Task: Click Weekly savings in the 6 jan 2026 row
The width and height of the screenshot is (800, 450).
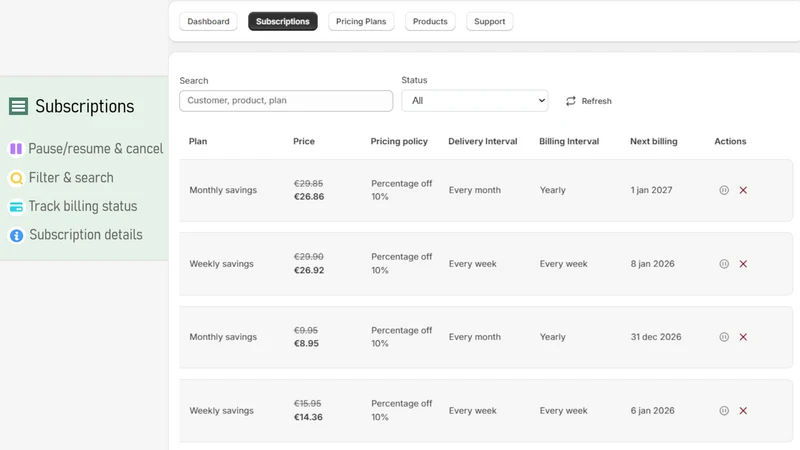Action: point(221,411)
